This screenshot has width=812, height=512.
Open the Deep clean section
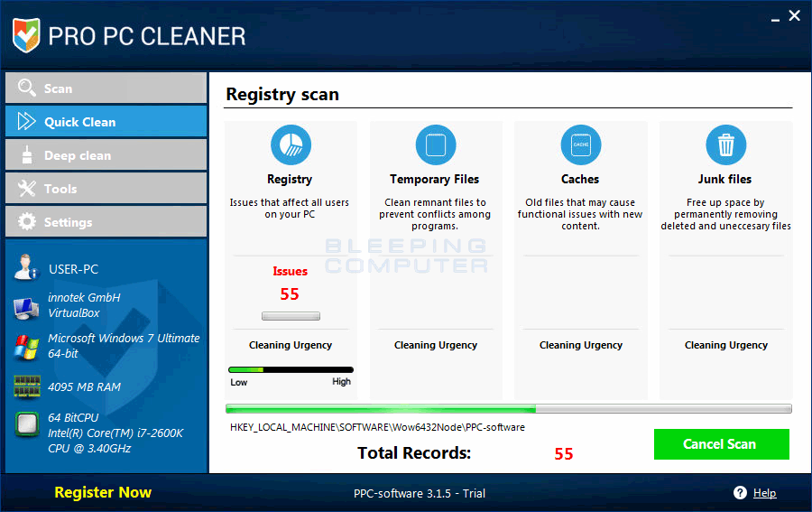coord(106,154)
